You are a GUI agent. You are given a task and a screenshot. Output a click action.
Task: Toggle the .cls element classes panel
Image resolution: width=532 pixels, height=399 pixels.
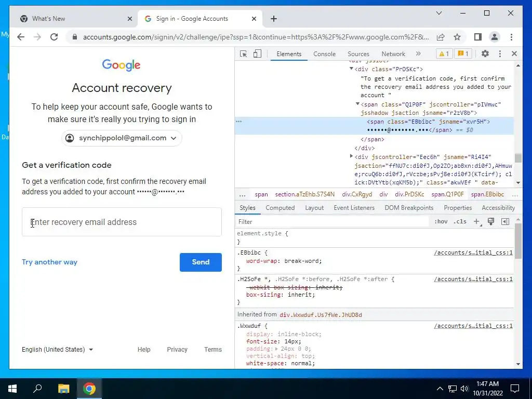pyautogui.click(x=460, y=221)
